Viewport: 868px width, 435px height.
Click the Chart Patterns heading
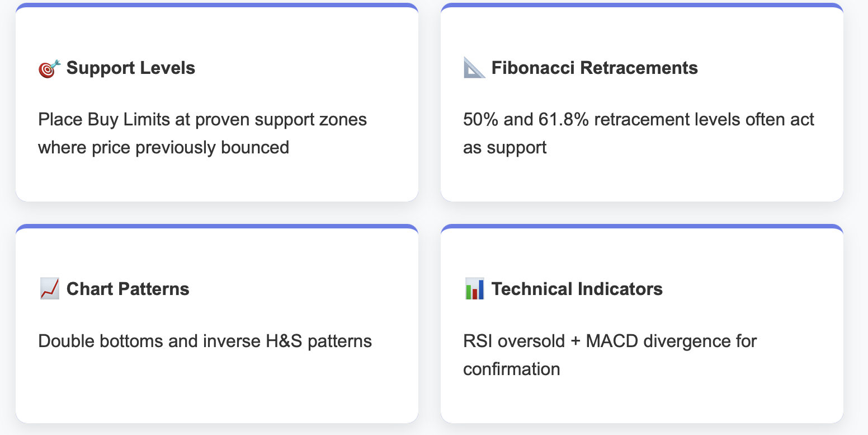pos(128,289)
